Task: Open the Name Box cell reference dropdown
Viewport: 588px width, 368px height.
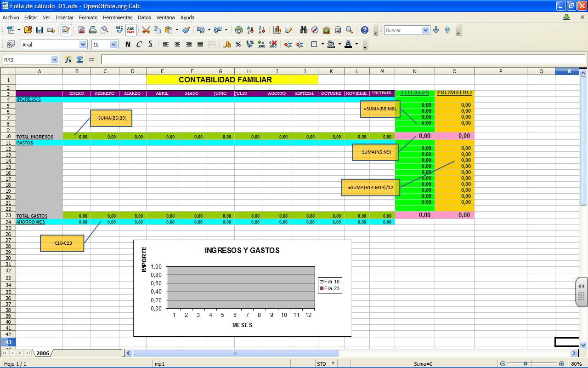Action: [x=54, y=60]
